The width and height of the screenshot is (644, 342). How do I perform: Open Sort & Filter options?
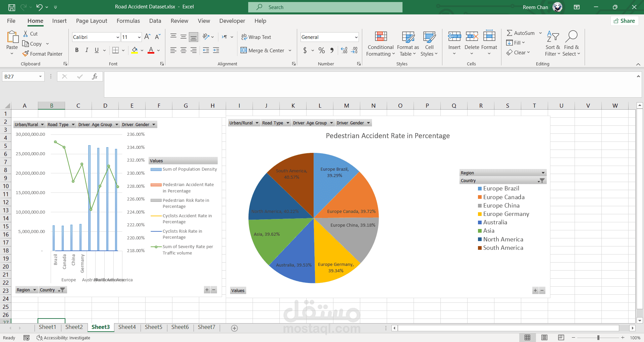click(552, 43)
